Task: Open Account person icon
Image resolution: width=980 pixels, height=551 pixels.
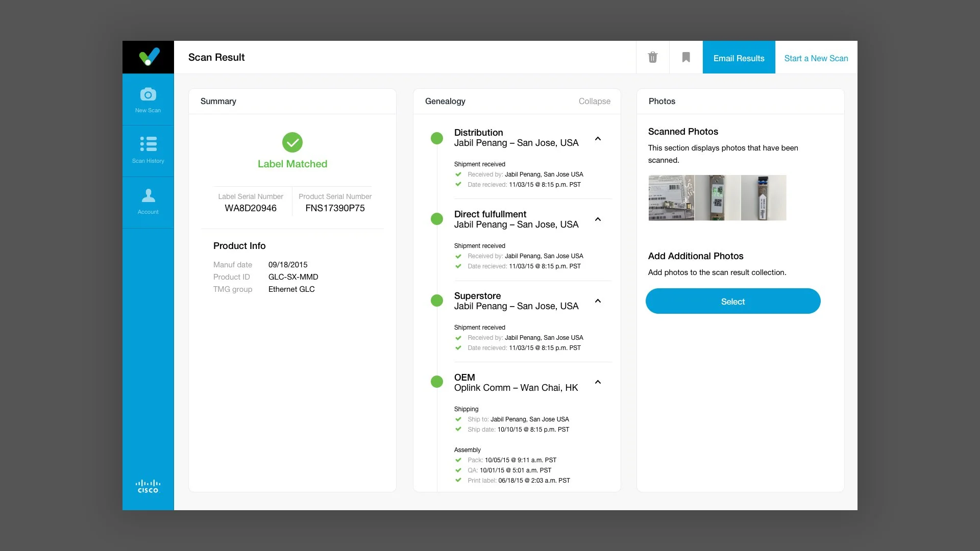Action: click(148, 195)
